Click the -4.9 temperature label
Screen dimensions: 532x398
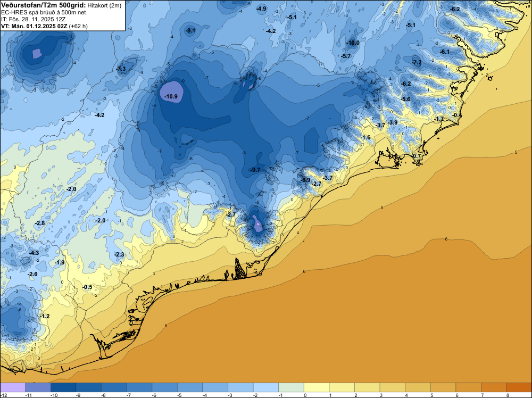click(x=261, y=9)
